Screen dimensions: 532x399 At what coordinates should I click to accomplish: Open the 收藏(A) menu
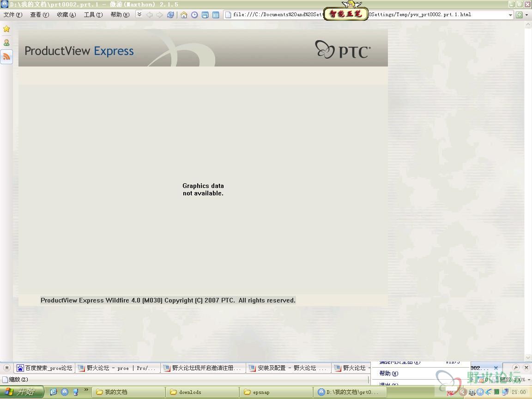pos(66,15)
